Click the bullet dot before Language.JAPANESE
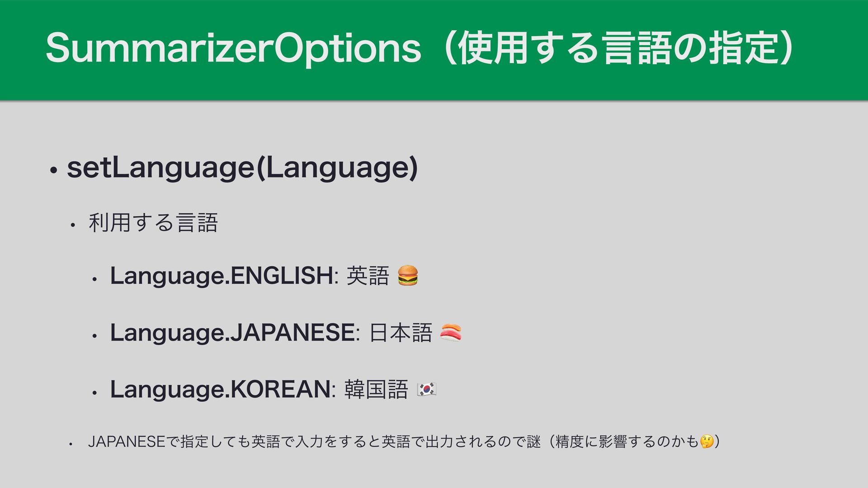This screenshot has width=868, height=488. click(94, 336)
